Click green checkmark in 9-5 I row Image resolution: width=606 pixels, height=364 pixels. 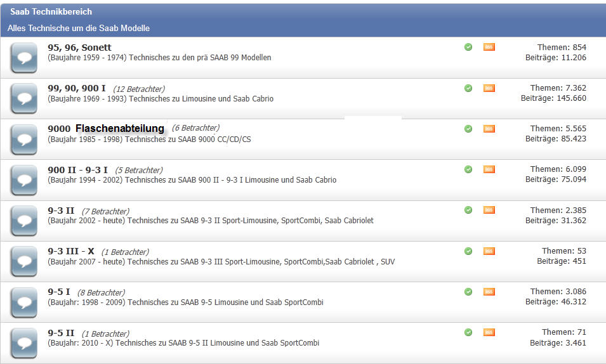click(468, 292)
